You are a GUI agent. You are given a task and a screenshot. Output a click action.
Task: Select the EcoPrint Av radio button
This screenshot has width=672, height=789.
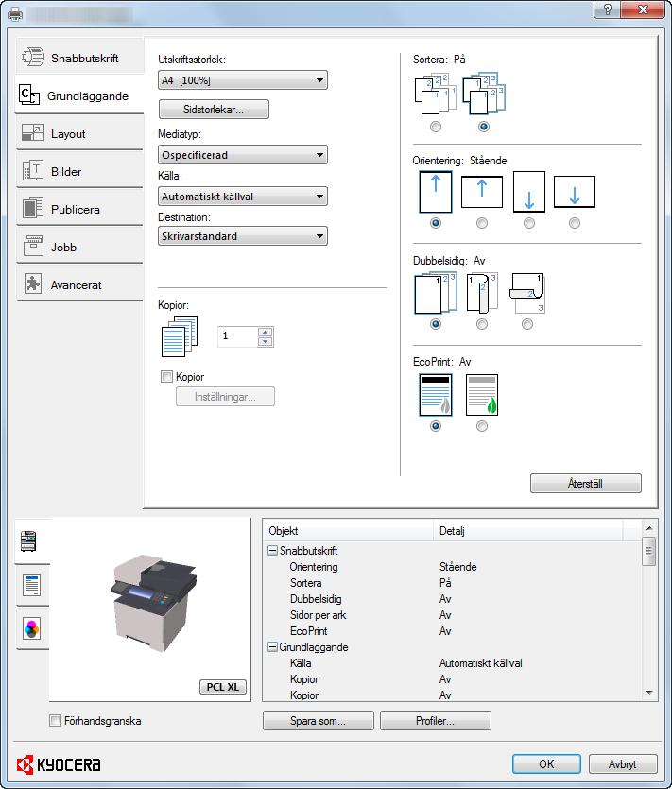(x=436, y=427)
